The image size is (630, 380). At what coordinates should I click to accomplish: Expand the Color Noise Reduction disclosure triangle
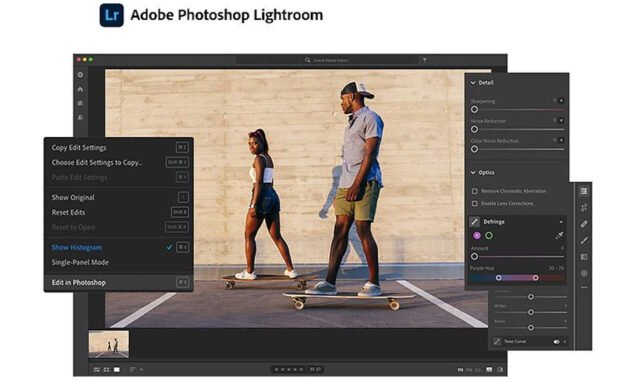click(x=561, y=140)
